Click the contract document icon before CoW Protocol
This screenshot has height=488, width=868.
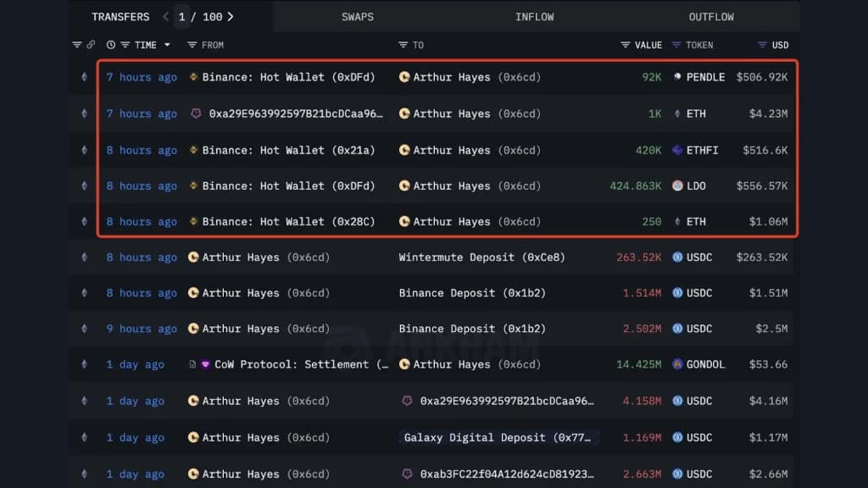(x=192, y=364)
